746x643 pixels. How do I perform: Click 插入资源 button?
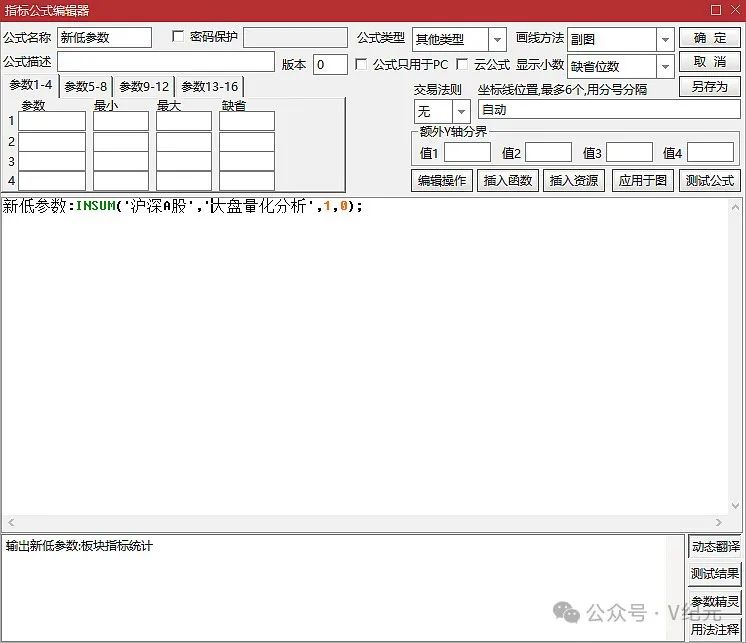point(574,180)
